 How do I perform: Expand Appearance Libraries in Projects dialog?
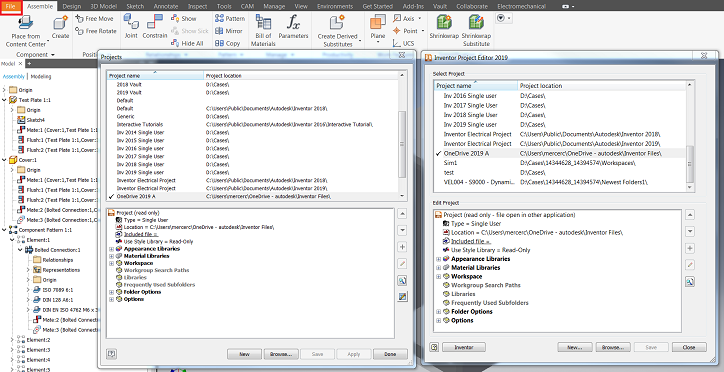[x=112, y=249]
